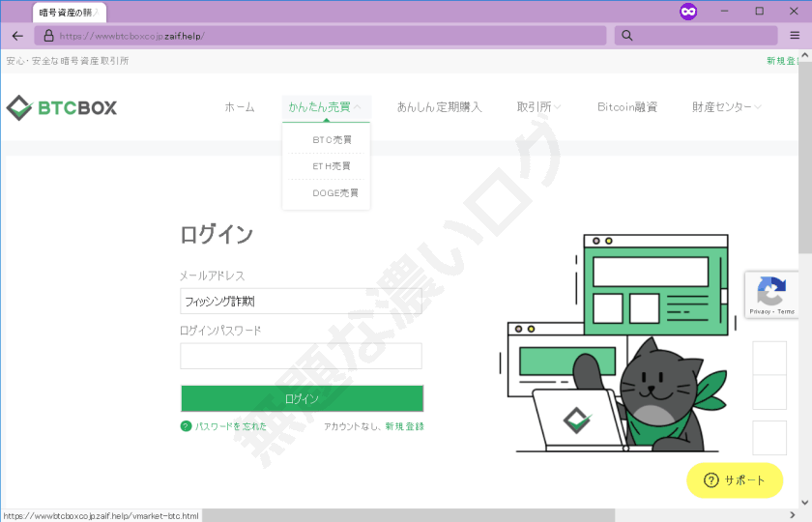812x522 pixels.
Task: Select ETH売買 from dropdown
Action: click(x=332, y=166)
